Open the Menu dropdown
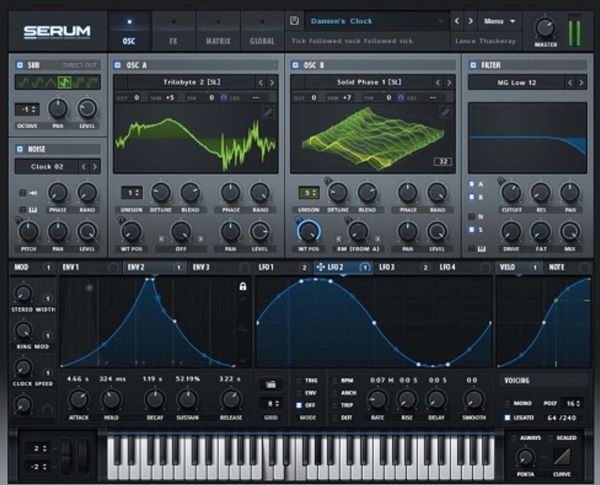The image size is (600, 485). point(499,21)
